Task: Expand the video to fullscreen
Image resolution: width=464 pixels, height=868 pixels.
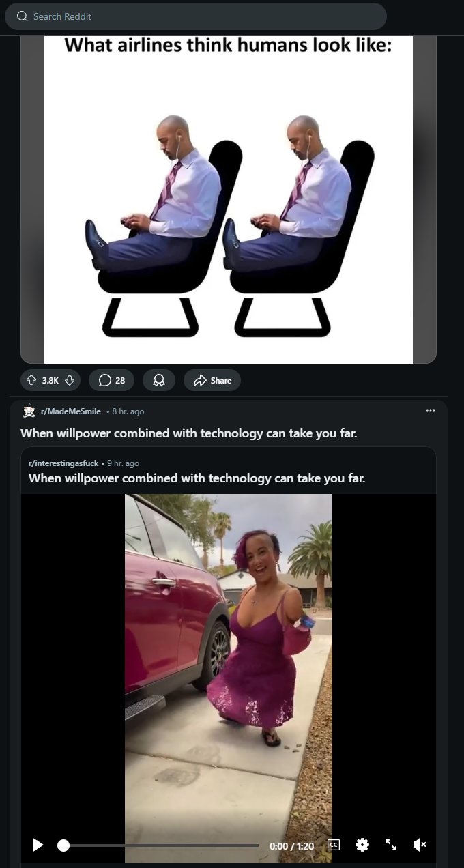Action: click(x=391, y=845)
